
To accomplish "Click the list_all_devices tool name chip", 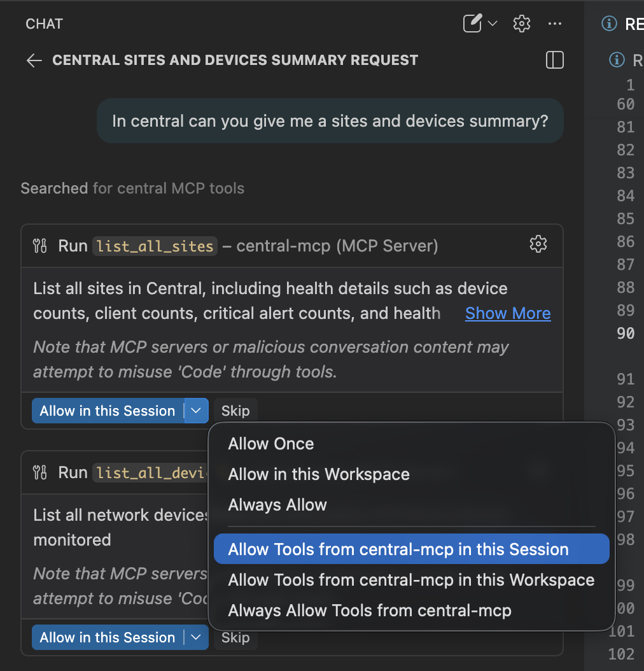I will pyautogui.click(x=151, y=473).
